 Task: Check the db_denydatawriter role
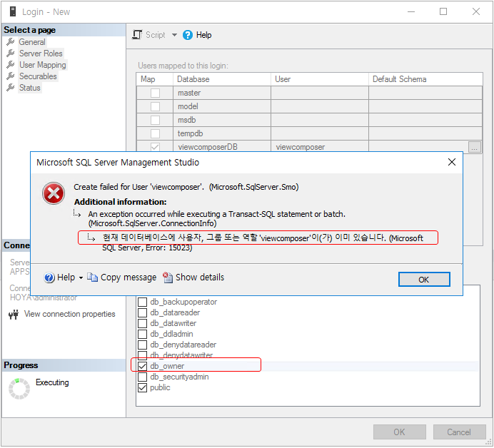pyautogui.click(x=142, y=355)
